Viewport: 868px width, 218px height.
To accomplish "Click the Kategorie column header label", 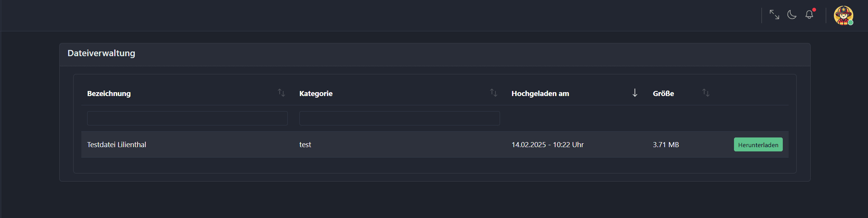I will pos(316,94).
